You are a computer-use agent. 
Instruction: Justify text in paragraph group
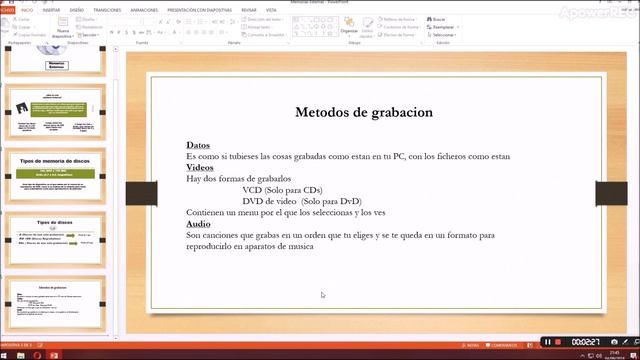tap(211, 33)
